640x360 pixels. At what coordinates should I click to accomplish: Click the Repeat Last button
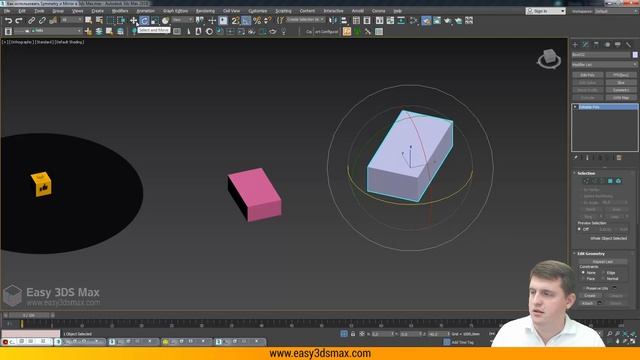click(603, 262)
